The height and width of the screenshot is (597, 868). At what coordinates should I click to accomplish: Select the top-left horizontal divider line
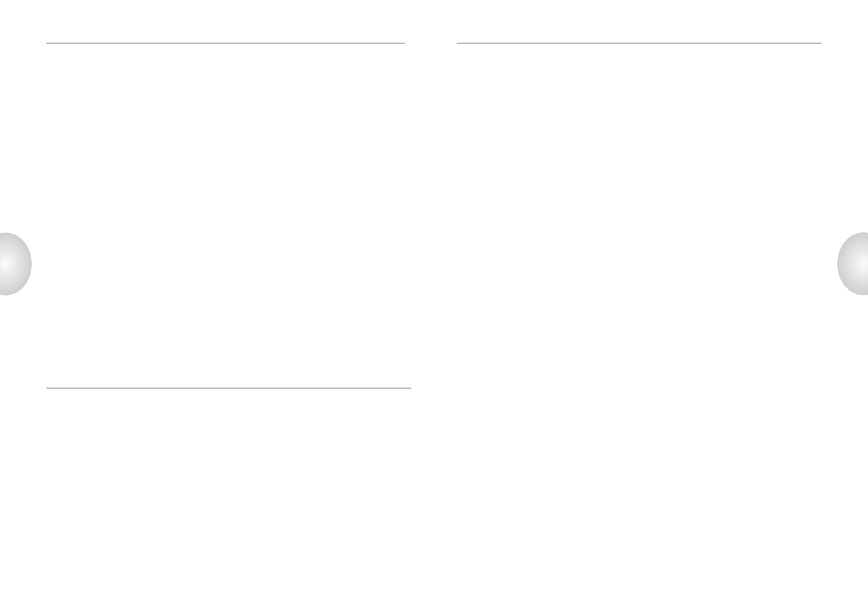tap(226, 43)
